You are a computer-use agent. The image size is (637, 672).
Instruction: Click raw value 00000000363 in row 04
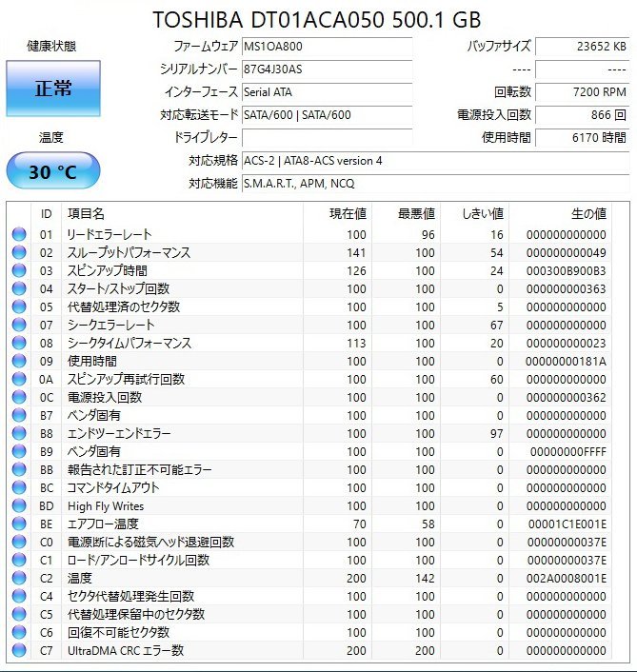[x=567, y=288]
